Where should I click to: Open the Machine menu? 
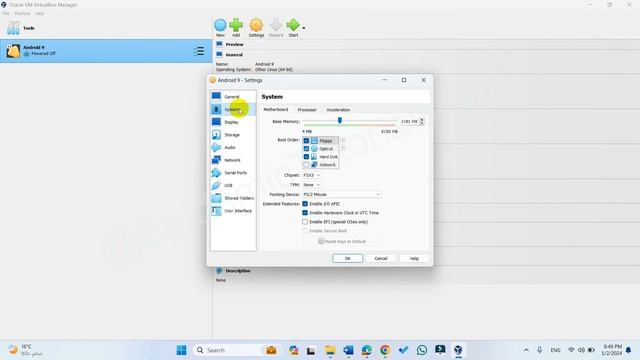pyautogui.click(x=22, y=13)
